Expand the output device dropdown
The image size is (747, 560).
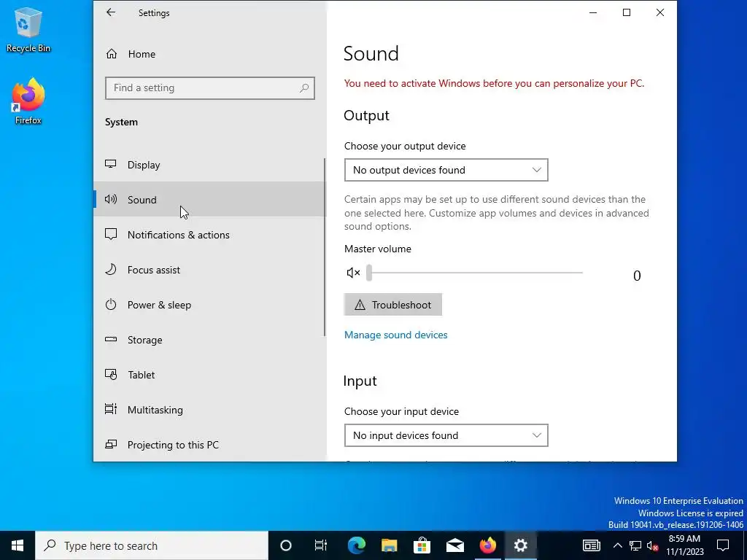coord(446,170)
